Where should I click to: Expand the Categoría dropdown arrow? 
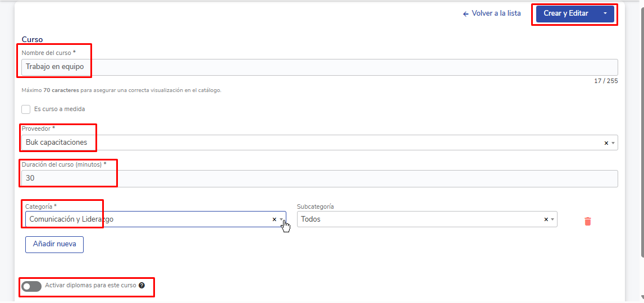(x=281, y=219)
